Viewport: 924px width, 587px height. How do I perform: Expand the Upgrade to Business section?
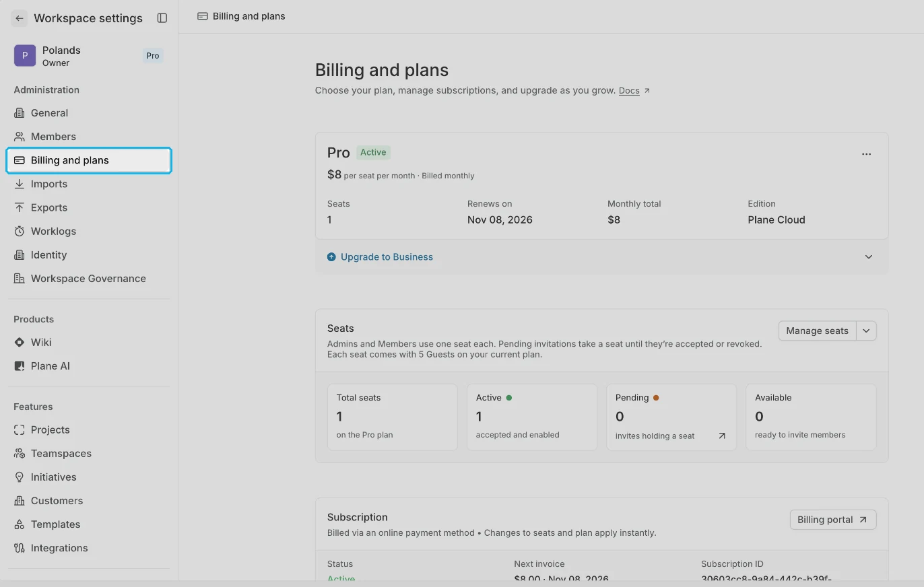pos(869,257)
